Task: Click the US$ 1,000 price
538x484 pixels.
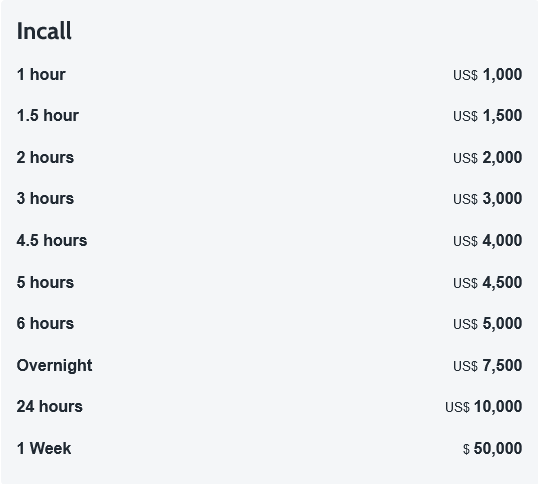Action: tap(488, 74)
